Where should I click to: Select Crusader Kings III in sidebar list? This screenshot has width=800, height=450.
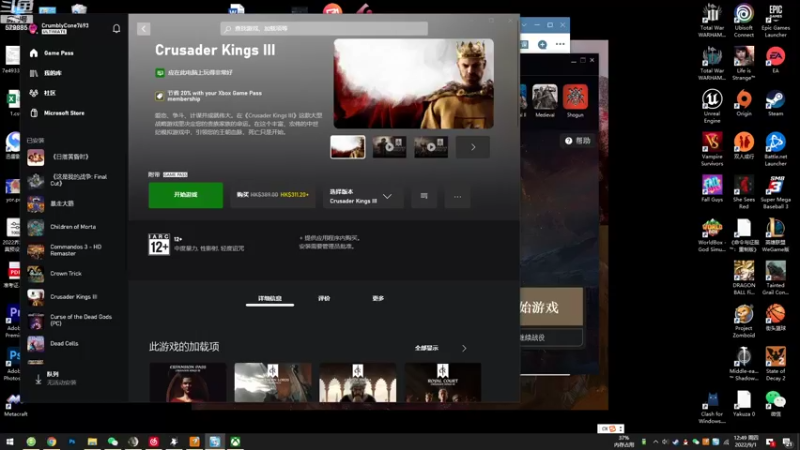point(73,297)
